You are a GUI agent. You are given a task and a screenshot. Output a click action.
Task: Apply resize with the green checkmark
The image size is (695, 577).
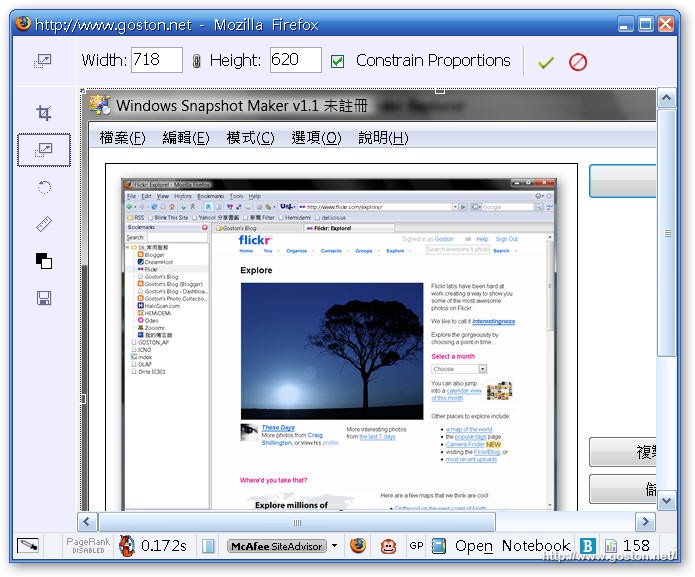pyautogui.click(x=546, y=62)
